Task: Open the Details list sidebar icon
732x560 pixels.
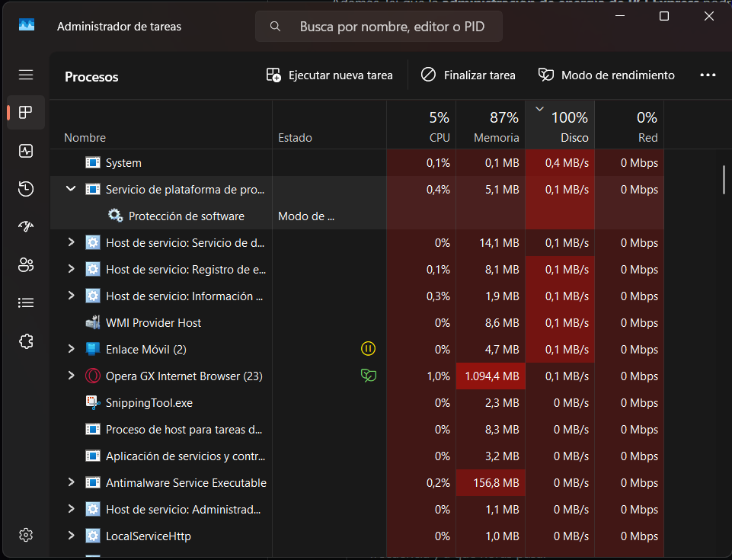Action: point(26,302)
